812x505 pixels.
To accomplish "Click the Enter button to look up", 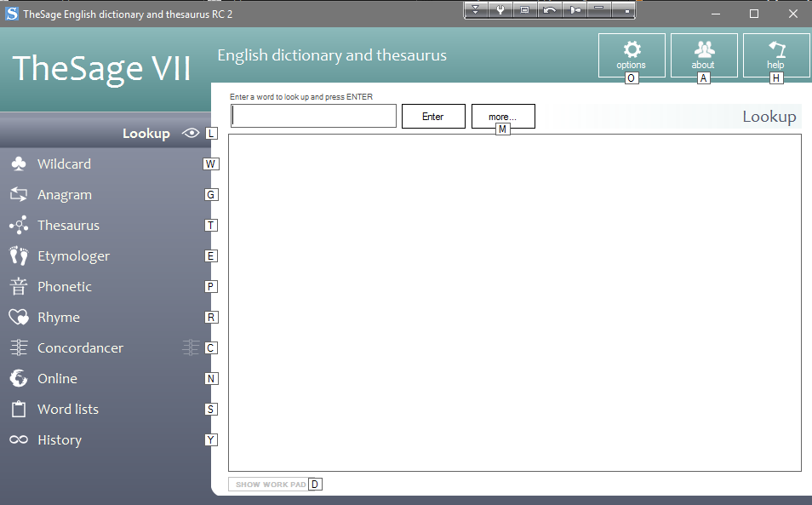I will [433, 117].
